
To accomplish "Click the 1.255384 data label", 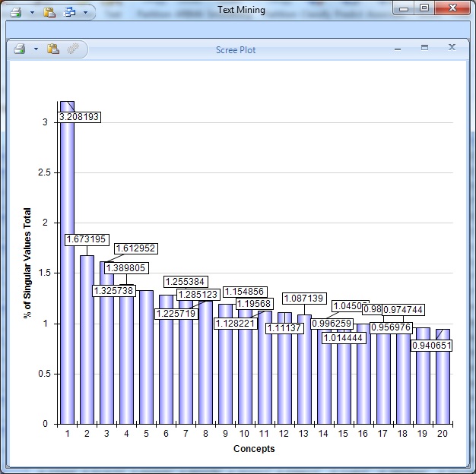I will (x=186, y=282).
